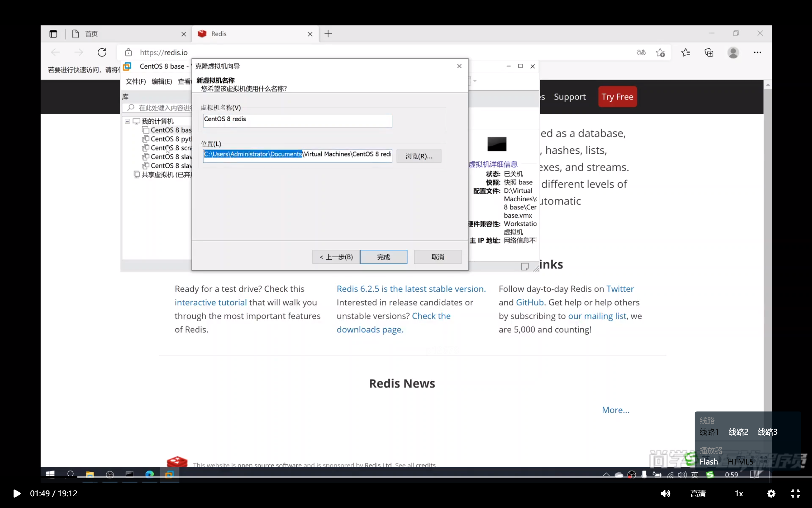Click the translate page icon
The height and width of the screenshot is (508, 812).
point(641,52)
